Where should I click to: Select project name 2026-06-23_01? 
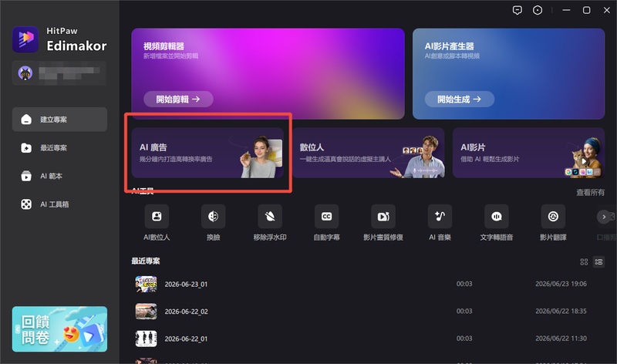(x=186, y=284)
